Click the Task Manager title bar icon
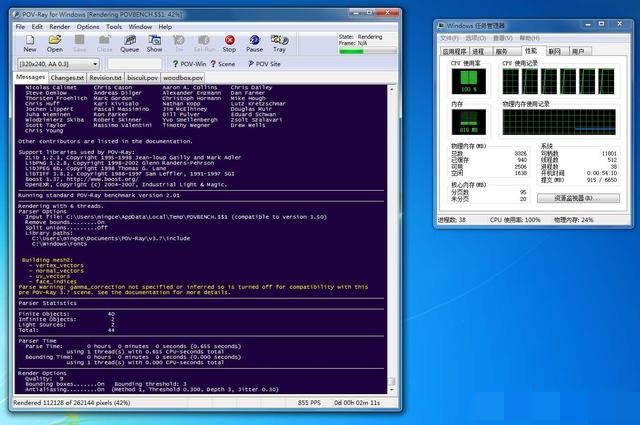Image resolution: width=640 pixels, height=425 pixels. tap(441, 26)
